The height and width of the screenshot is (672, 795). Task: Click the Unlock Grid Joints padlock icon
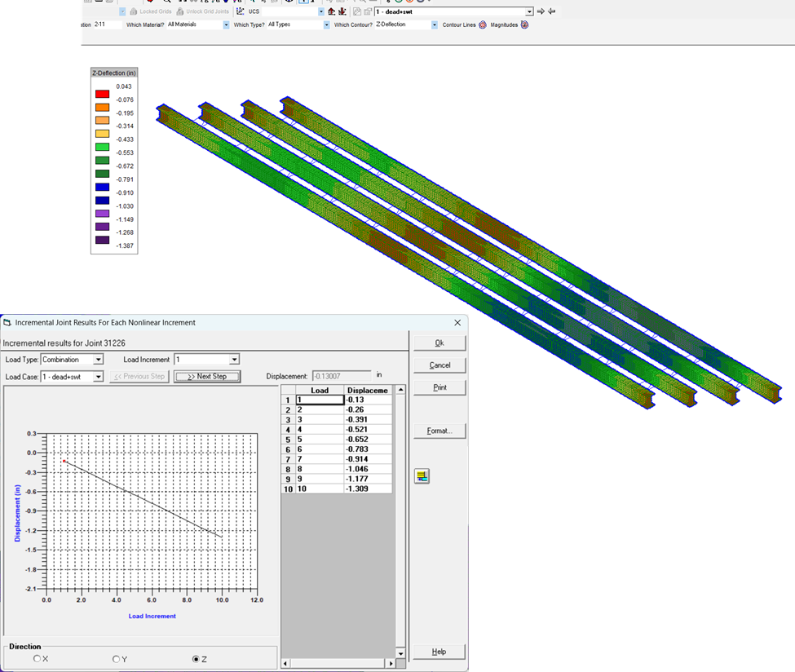coord(180,11)
